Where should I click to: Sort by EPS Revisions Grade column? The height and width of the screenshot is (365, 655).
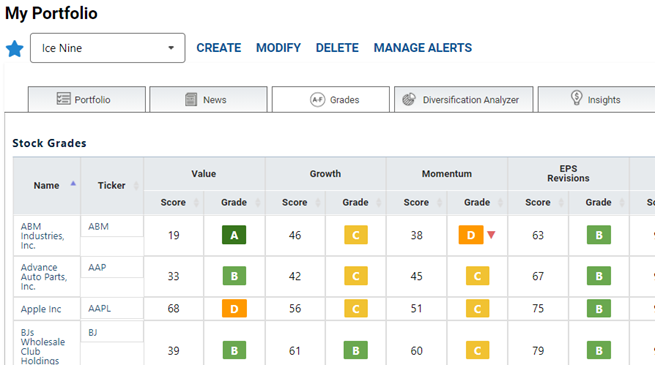coord(599,203)
